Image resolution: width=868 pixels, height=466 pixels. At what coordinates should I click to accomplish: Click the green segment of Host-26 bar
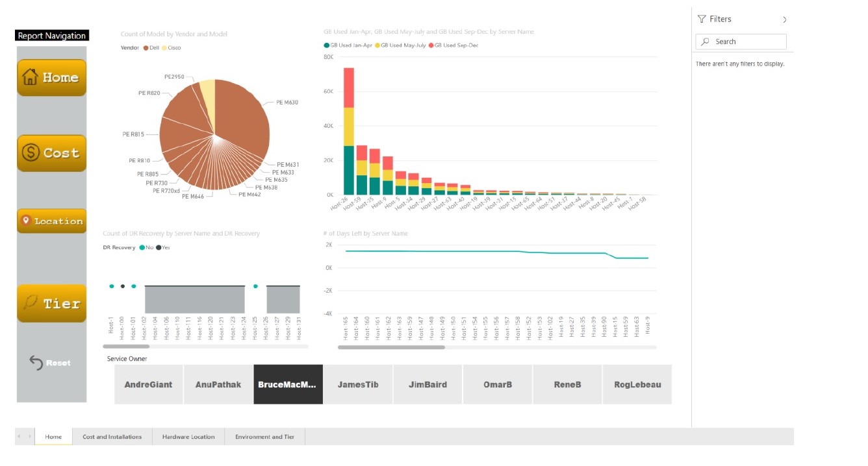[x=349, y=170]
